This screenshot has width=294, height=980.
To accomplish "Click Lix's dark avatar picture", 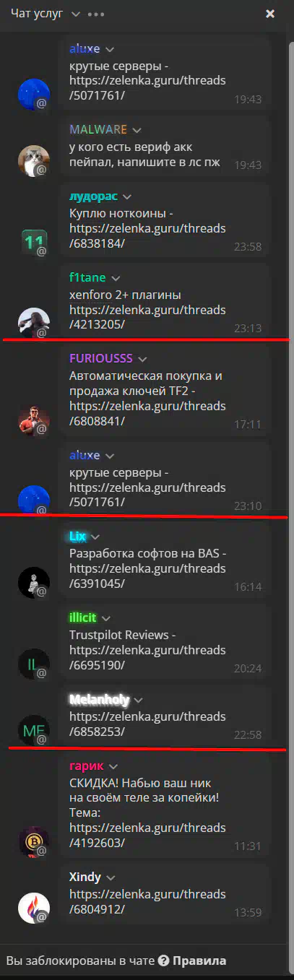I will point(33,583).
